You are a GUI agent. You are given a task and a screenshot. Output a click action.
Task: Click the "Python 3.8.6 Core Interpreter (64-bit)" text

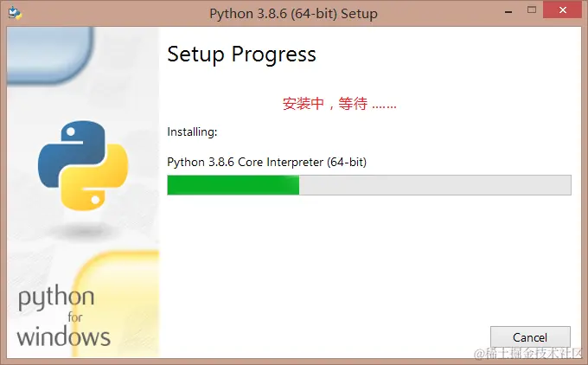click(x=266, y=162)
